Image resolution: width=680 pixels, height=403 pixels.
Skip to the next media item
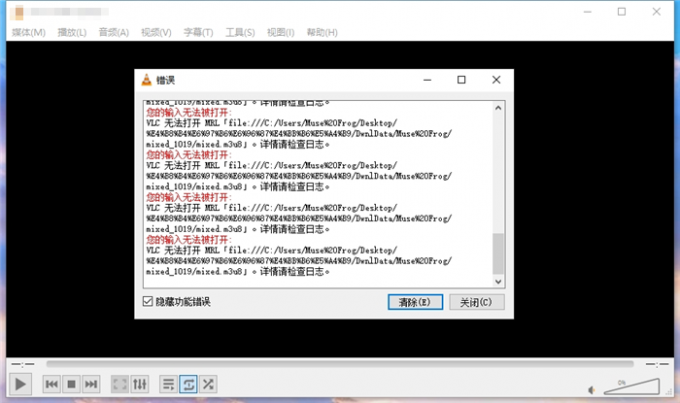pyautogui.click(x=91, y=384)
